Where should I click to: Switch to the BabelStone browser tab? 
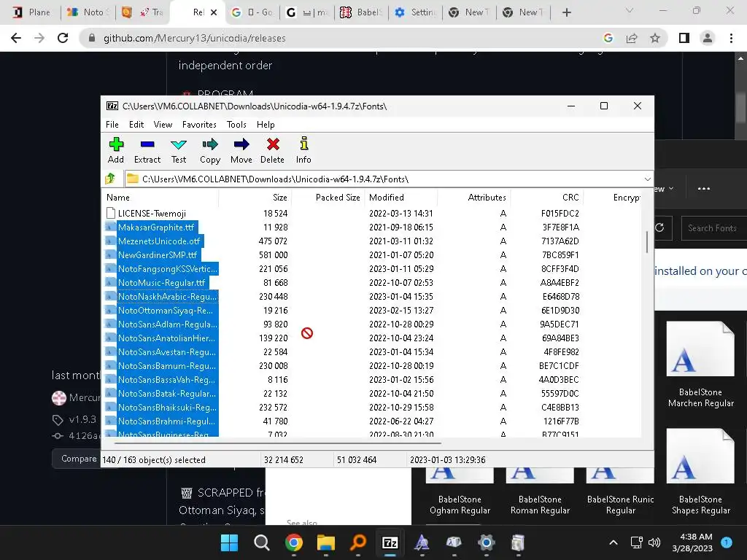point(361,12)
